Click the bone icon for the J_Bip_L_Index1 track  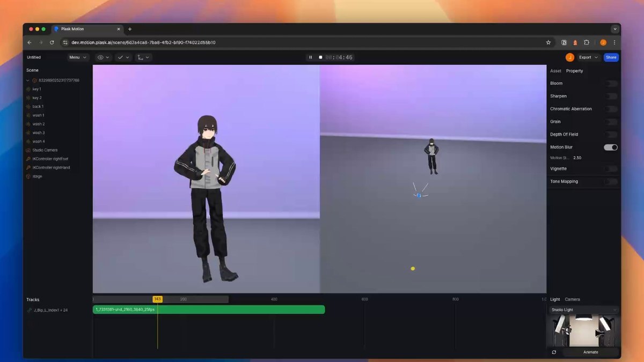pos(29,310)
